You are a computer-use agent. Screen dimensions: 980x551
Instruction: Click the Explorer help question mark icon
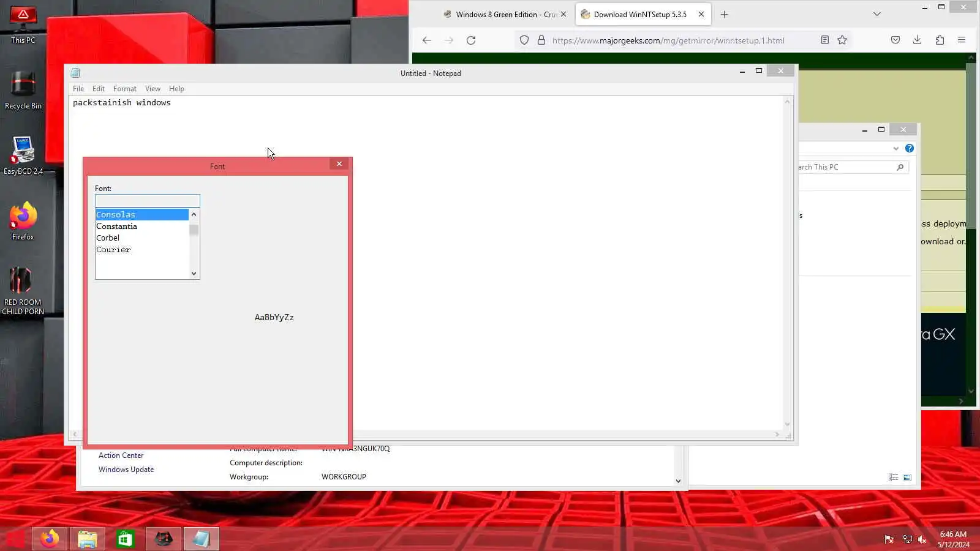tap(910, 148)
